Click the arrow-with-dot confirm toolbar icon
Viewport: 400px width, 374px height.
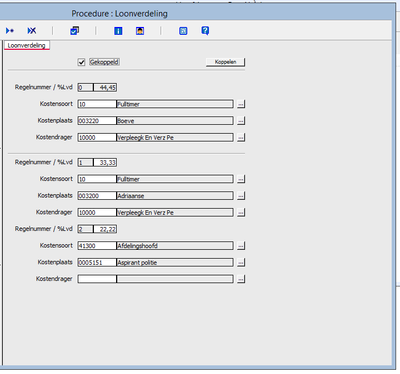[10, 31]
